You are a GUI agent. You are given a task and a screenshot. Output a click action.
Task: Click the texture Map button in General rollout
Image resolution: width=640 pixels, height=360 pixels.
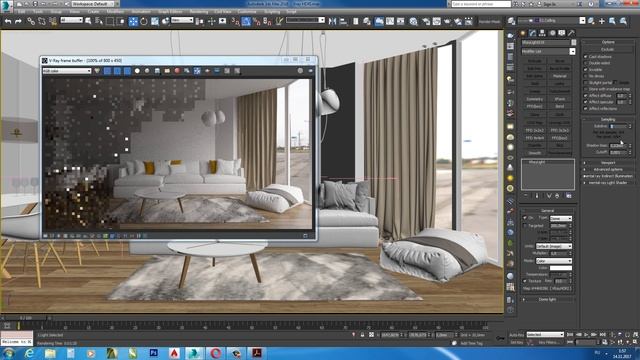click(547, 289)
